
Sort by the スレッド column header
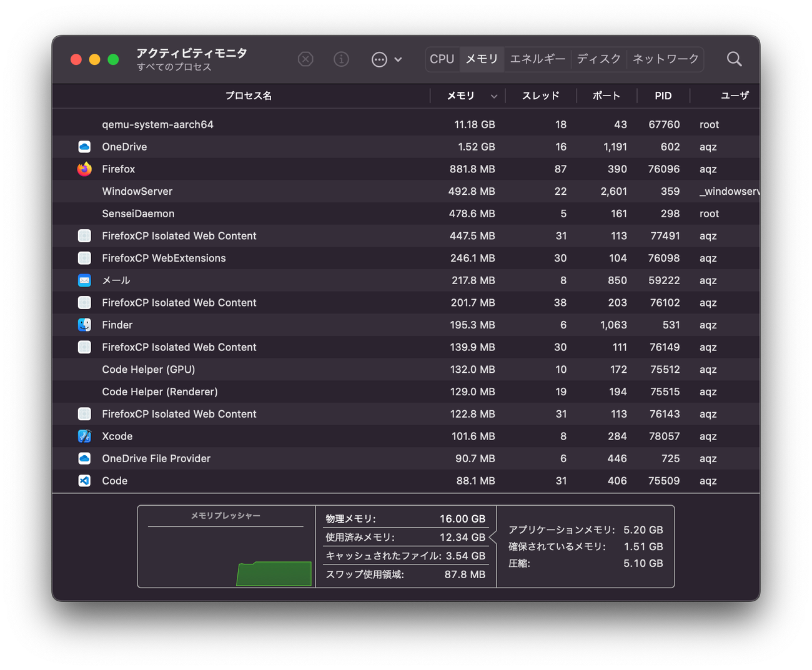540,96
